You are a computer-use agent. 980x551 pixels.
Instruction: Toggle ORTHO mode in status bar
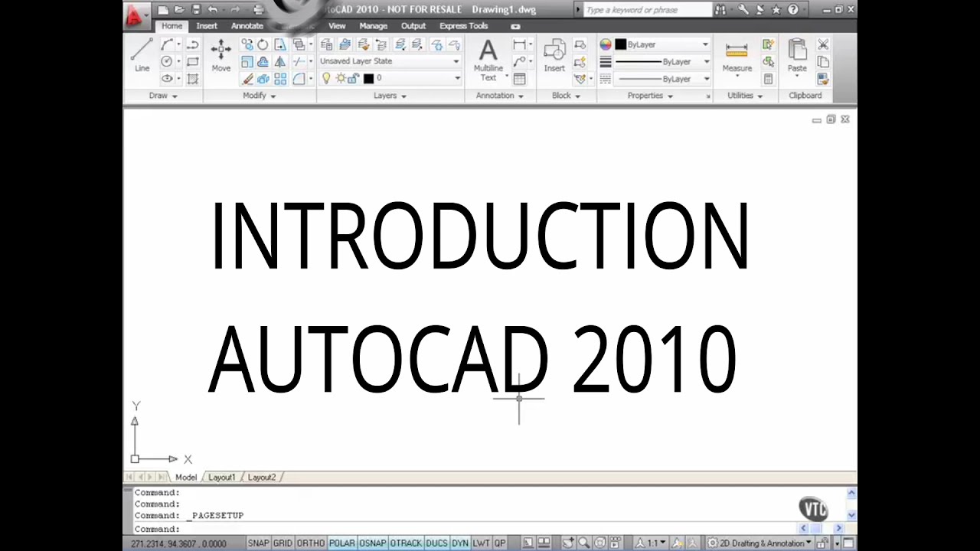pyautogui.click(x=310, y=543)
